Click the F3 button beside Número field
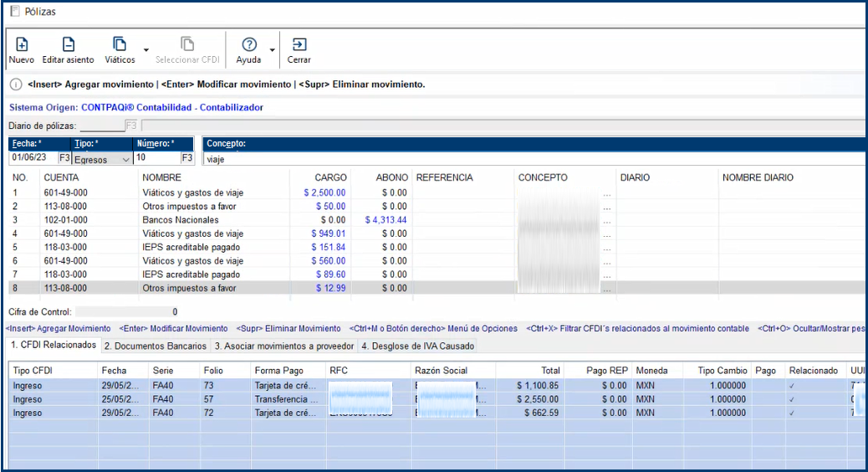Screen dimensions: 868x472 click(187, 158)
